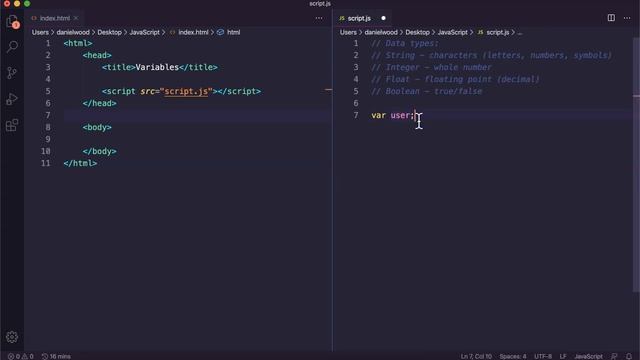Open the feedback icon in status bar
The width and height of the screenshot is (640, 360).
(614, 356)
